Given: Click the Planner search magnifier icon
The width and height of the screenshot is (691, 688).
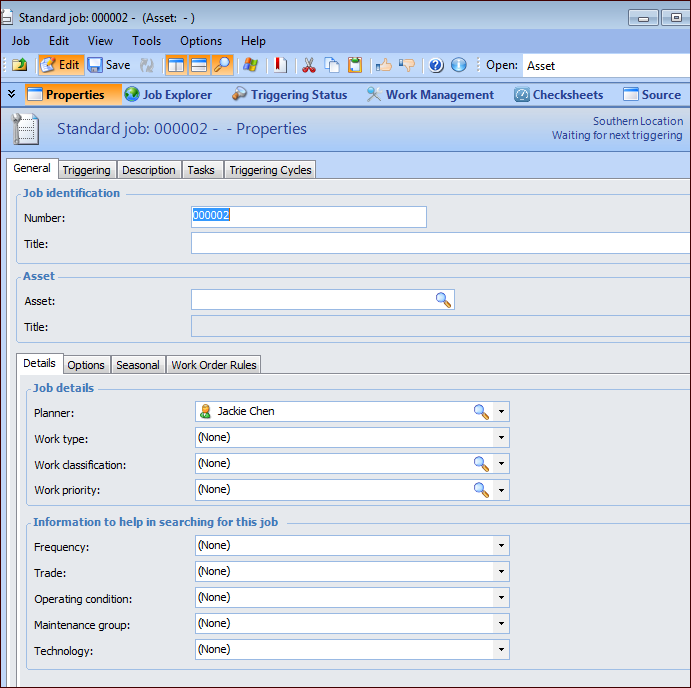Looking at the screenshot, I should (481, 411).
